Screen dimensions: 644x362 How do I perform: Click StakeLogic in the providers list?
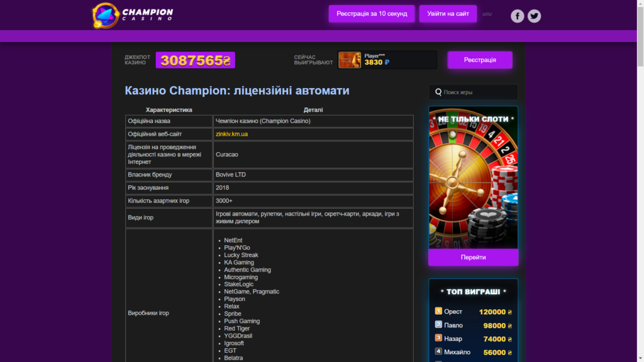[x=238, y=285]
